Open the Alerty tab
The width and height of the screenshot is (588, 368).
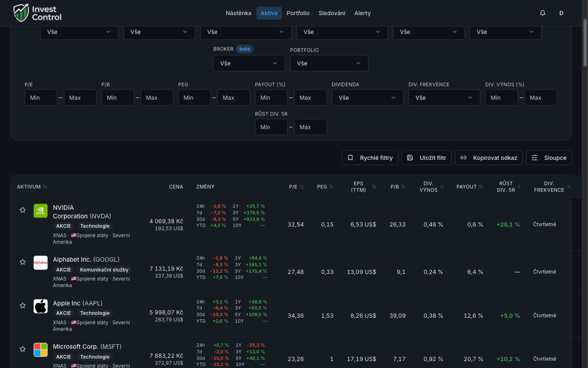click(363, 13)
